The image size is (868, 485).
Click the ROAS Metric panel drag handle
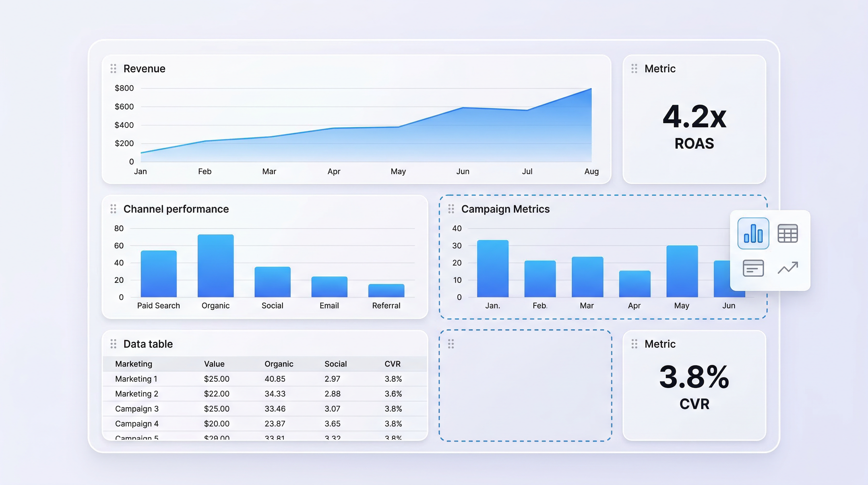pos(634,69)
